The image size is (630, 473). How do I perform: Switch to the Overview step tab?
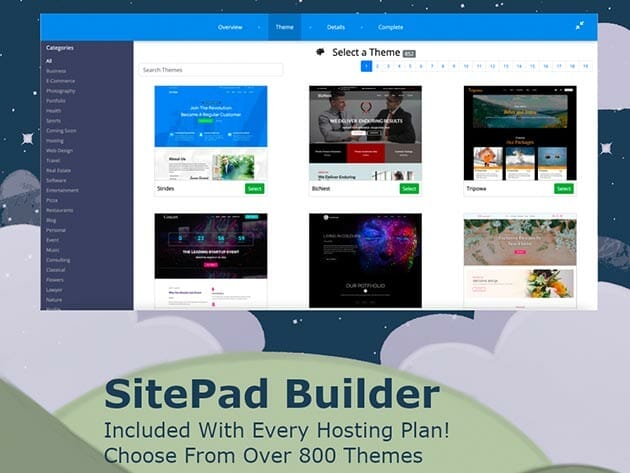click(230, 27)
